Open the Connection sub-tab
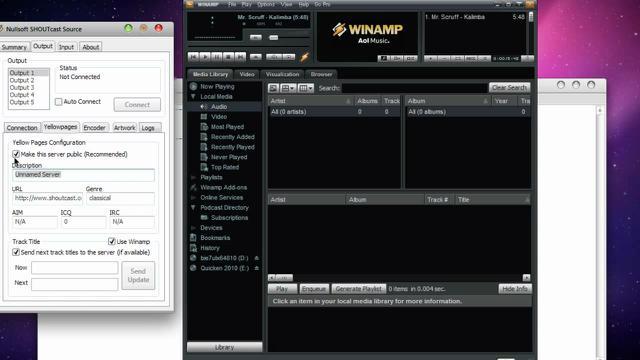The image size is (640, 360). click(x=22, y=128)
